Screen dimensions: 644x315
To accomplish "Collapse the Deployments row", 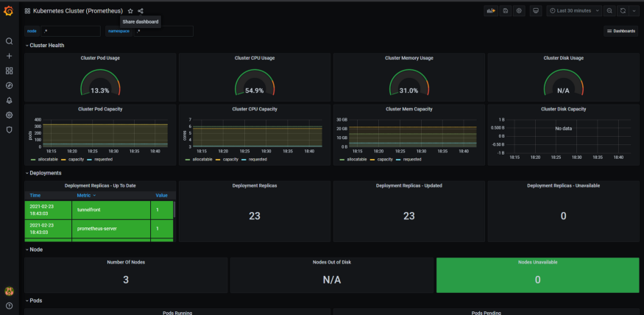I will pos(43,173).
